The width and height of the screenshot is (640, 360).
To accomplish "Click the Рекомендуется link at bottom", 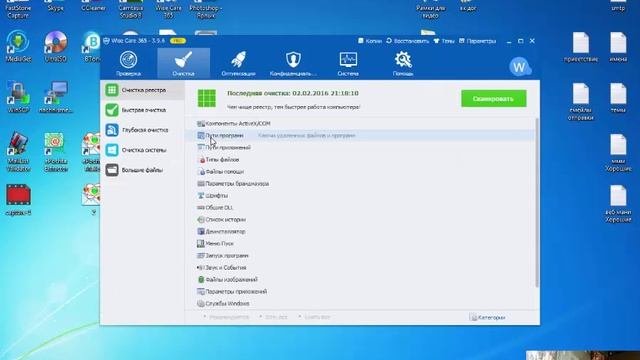I will [229, 317].
